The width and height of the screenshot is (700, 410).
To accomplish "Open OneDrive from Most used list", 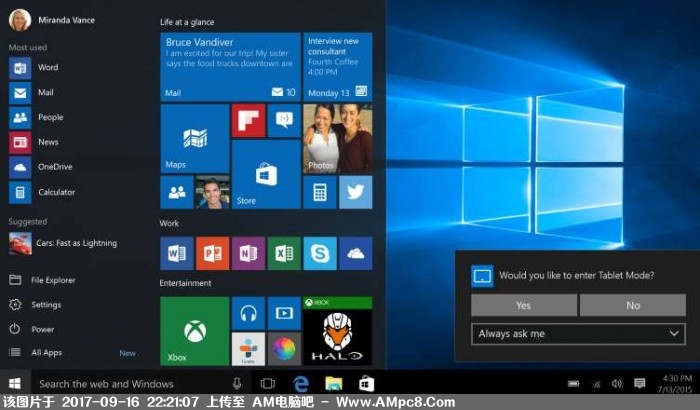I will [x=41, y=167].
